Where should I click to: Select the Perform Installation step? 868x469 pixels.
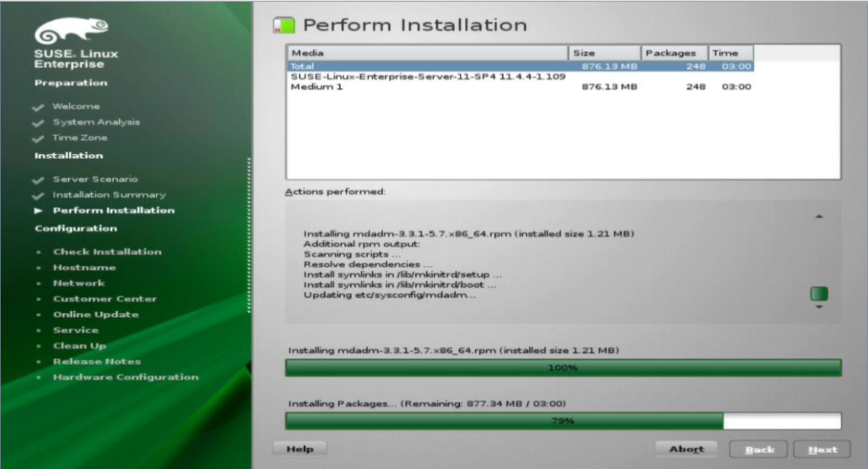pos(113,210)
